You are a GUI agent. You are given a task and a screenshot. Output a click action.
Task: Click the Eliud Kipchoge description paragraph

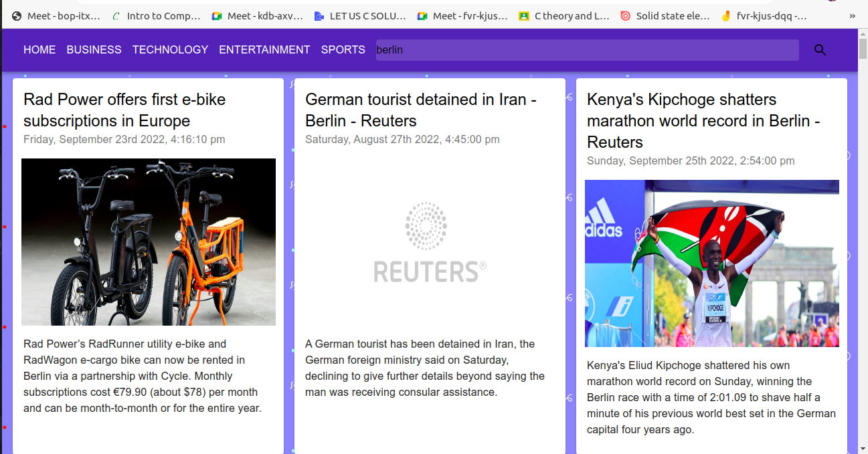[x=711, y=397]
